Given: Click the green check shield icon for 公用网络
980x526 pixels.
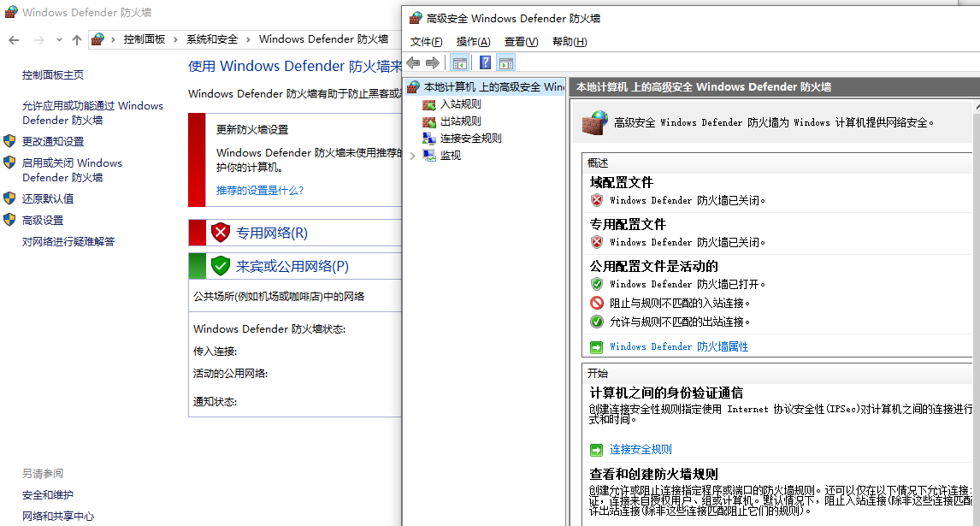Looking at the screenshot, I should (221, 266).
